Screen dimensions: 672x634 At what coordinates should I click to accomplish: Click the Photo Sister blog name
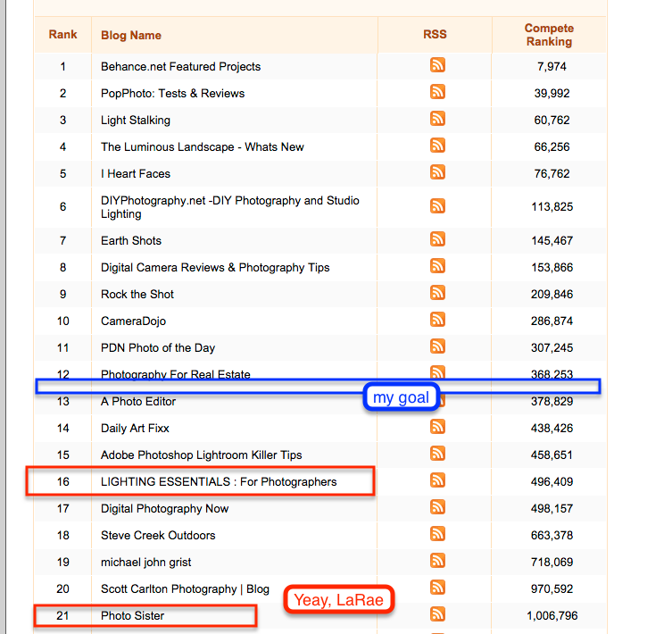(132, 616)
